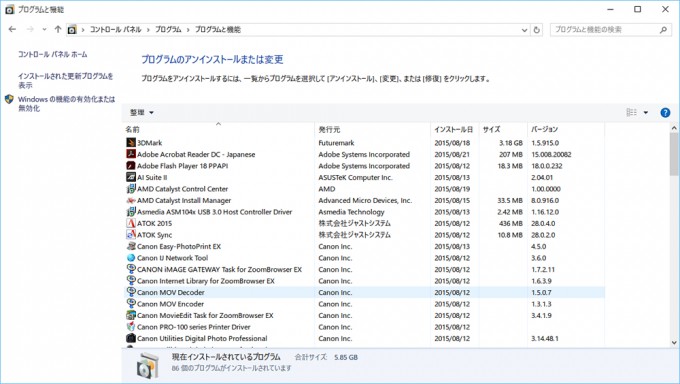
Task: Go back with the back arrow
Action: [x=12, y=29]
